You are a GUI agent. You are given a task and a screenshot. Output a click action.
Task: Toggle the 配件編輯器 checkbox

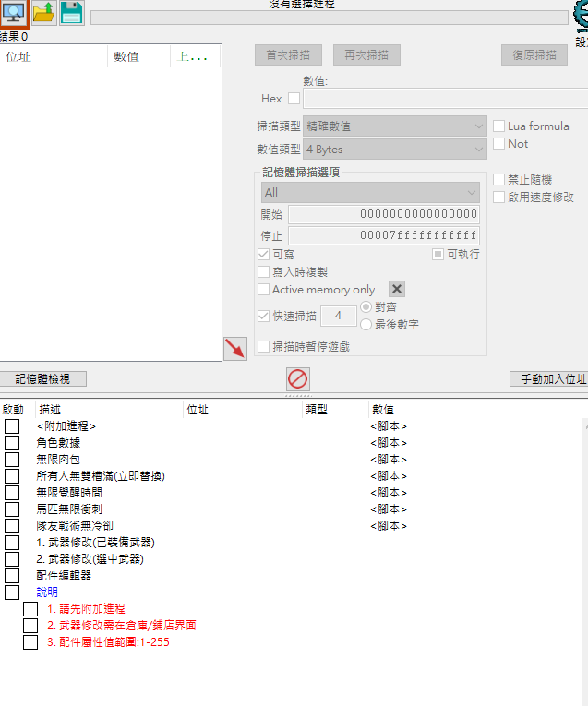click(12, 576)
